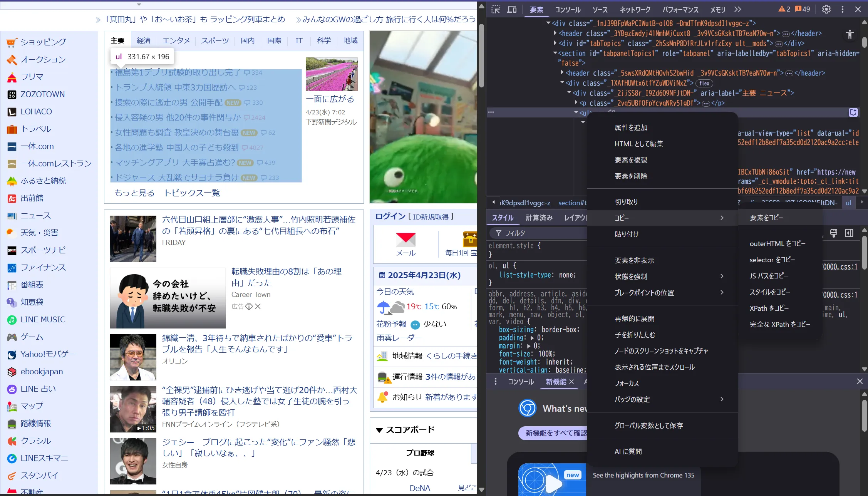Click the ゲーム controller icon

[x=12, y=337]
